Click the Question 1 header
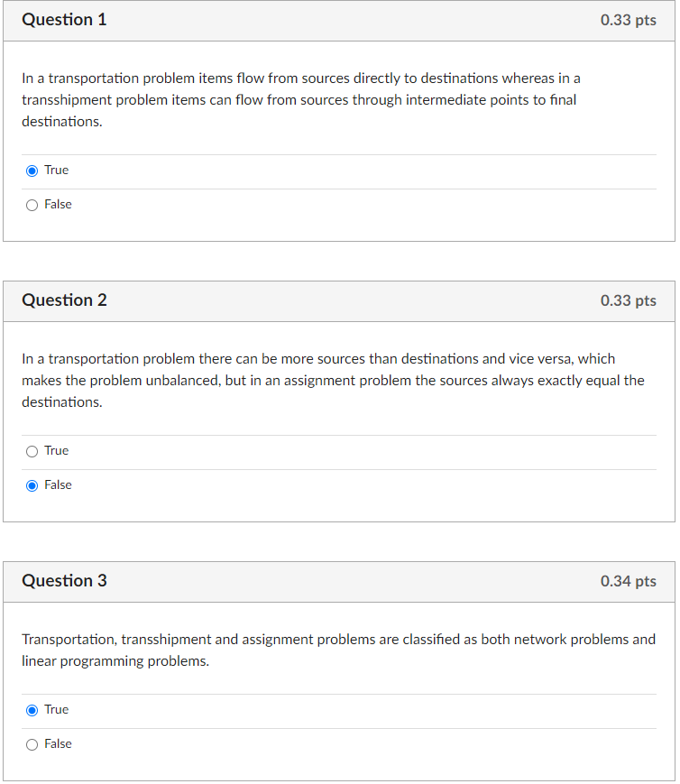680x784 pixels. pos(64,19)
